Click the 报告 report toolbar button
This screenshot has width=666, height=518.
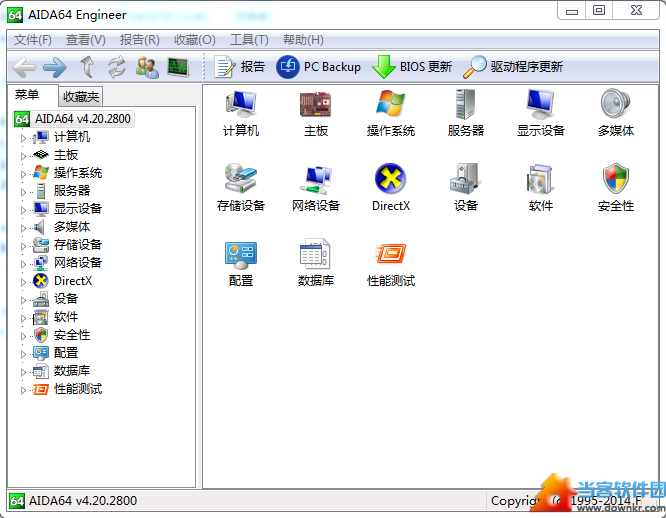coord(240,67)
